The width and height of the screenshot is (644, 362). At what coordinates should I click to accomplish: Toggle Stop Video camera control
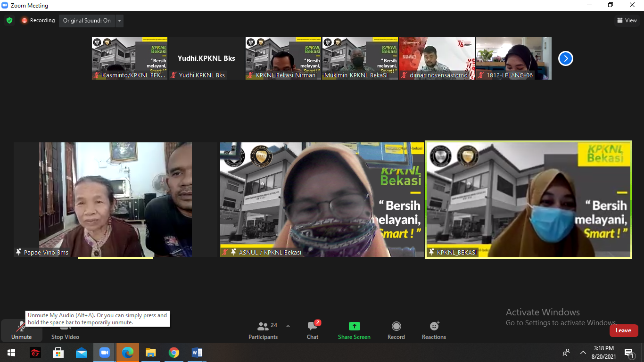pos(65,337)
